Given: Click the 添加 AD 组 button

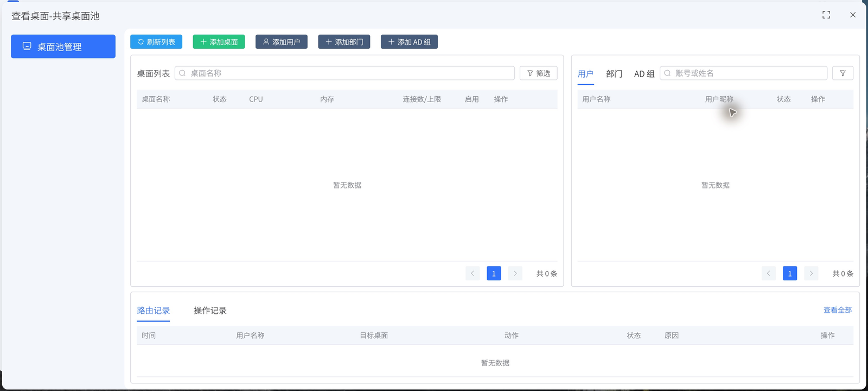Looking at the screenshot, I should pos(409,42).
